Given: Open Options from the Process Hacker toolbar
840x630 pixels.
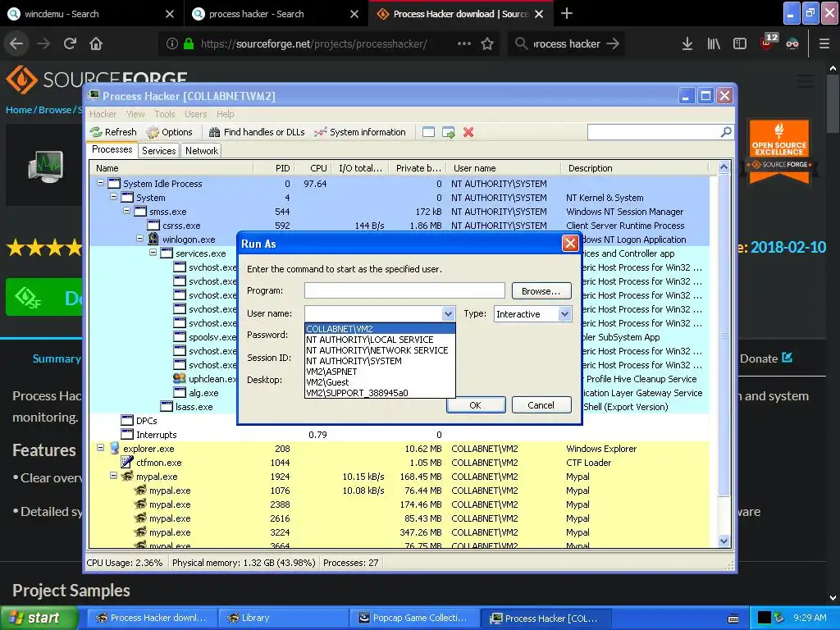Looking at the screenshot, I should 169,132.
